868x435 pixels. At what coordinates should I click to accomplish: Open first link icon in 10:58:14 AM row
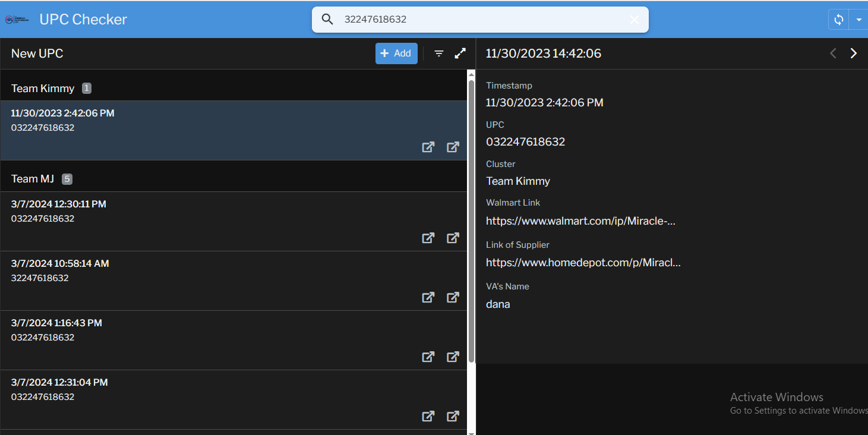pos(428,297)
